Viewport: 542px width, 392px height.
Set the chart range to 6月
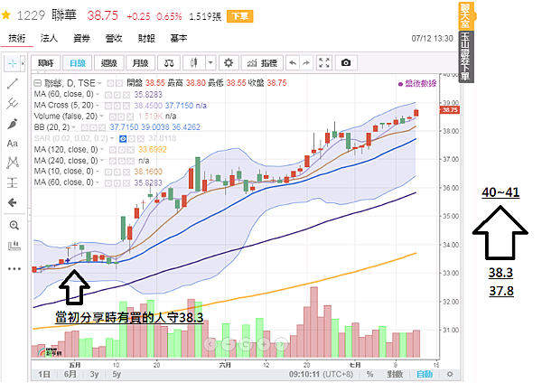click(x=70, y=373)
